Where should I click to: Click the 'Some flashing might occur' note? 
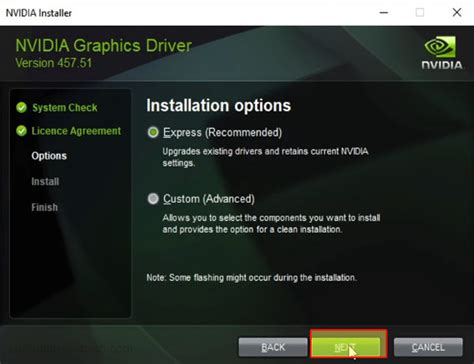point(252,277)
